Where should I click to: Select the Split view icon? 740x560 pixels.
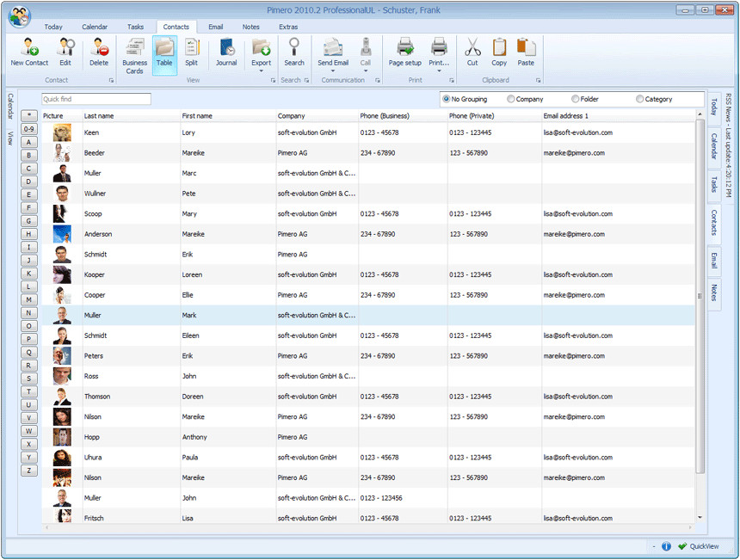pos(191,47)
